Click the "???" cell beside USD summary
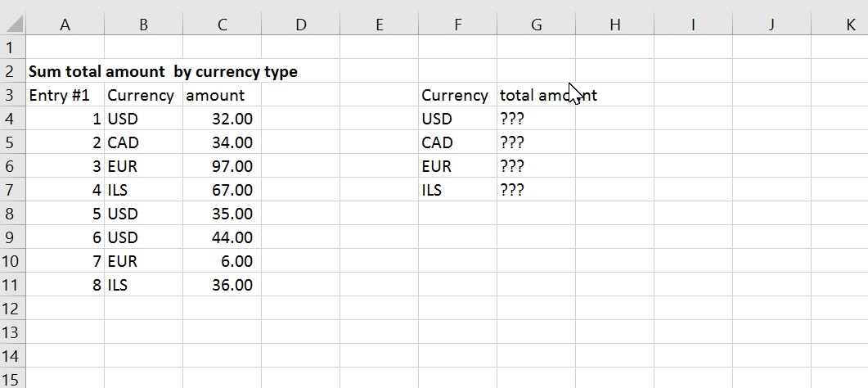Image resolution: width=868 pixels, height=388 pixels. pyautogui.click(x=536, y=119)
